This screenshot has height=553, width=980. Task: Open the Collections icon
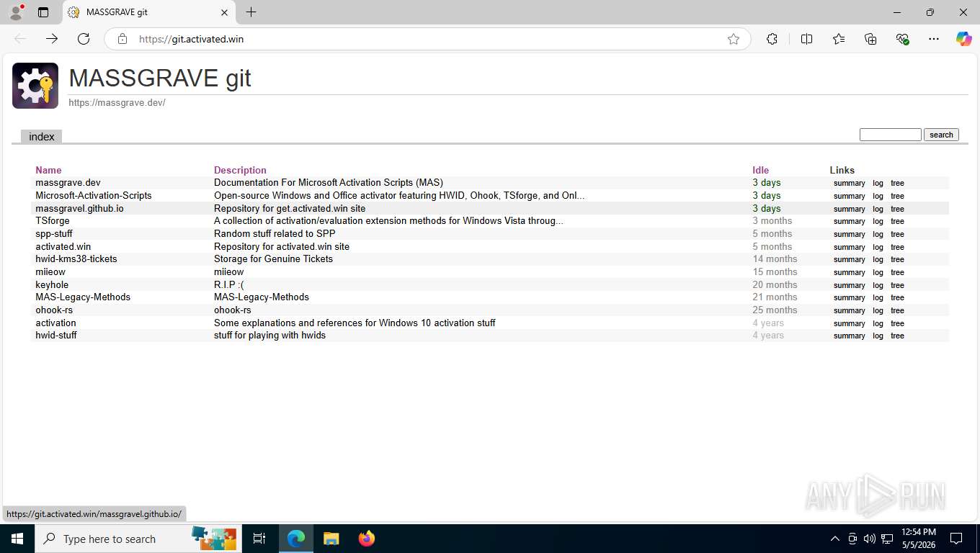870,39
